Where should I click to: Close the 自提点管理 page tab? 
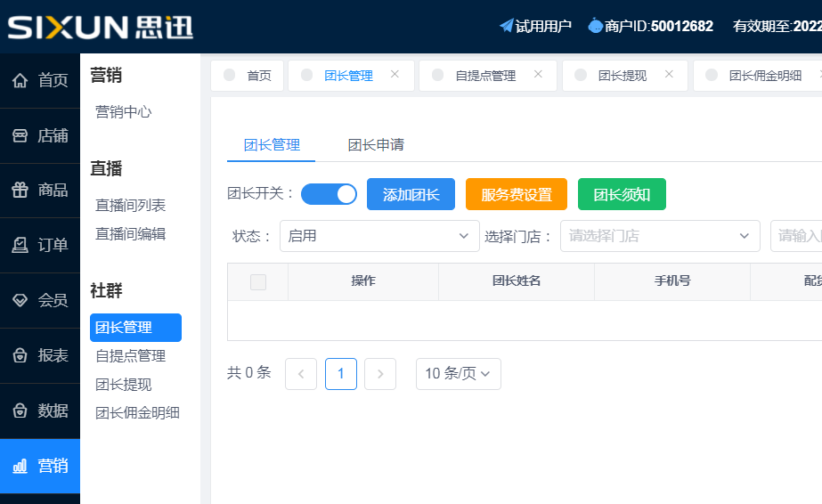538,75
